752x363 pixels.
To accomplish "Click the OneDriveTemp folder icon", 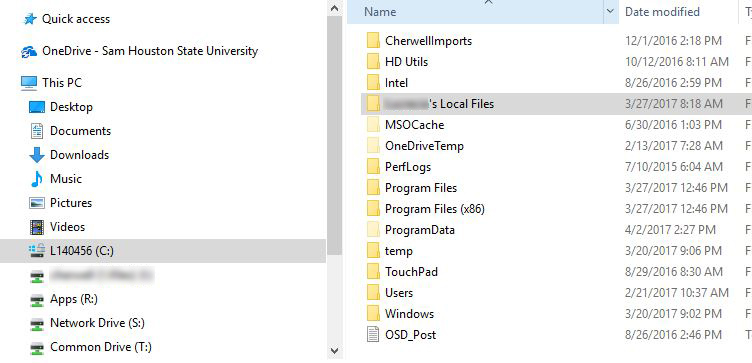I will click(x=374, y=146).
